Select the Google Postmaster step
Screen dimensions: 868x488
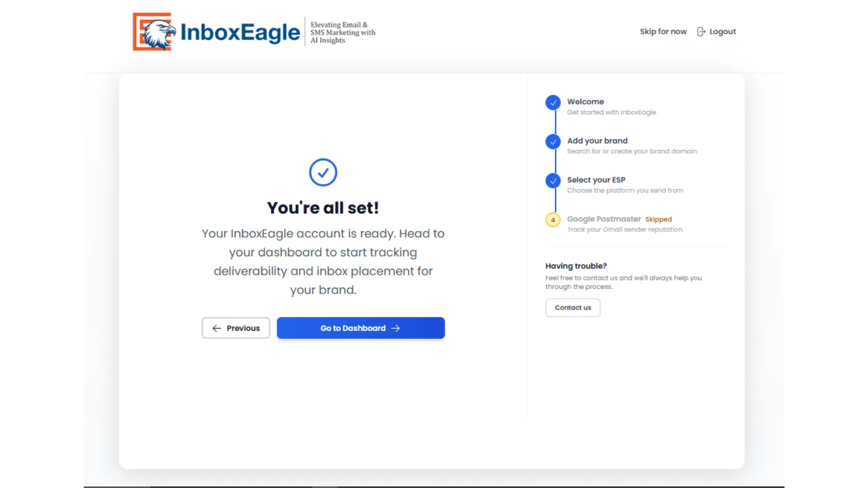pos(604,219)
